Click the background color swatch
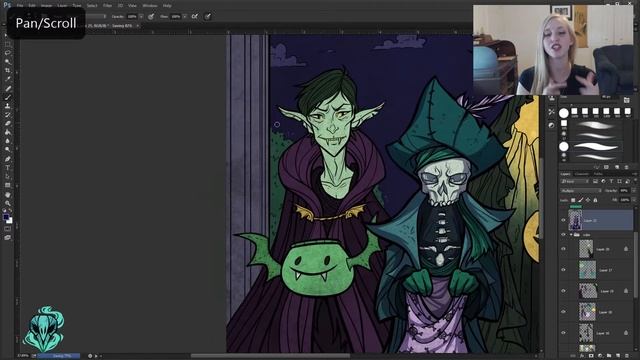640x360 pixels. click(10, 221)
